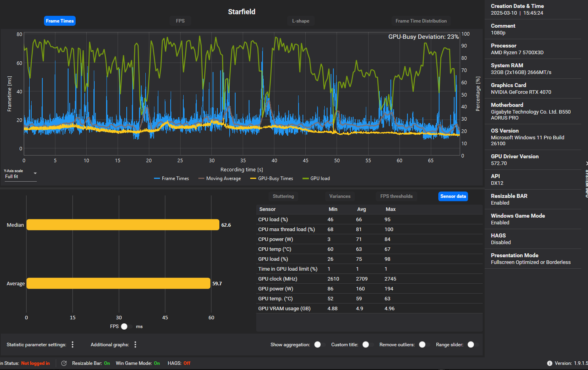Image resolution: width=588 pixels, height=370 pixels.
Task: Click the Max column header
Action: 390,209
